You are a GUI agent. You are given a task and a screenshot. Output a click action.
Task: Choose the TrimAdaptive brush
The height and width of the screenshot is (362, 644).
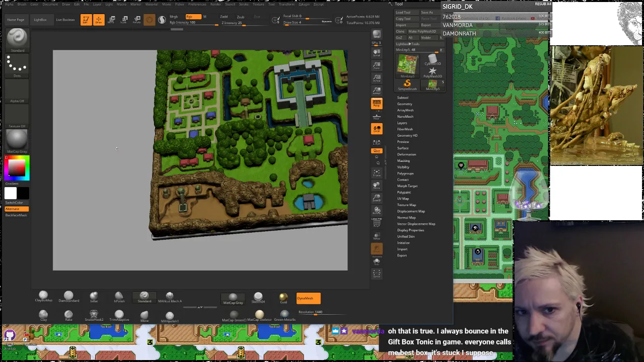pos(119,315)
